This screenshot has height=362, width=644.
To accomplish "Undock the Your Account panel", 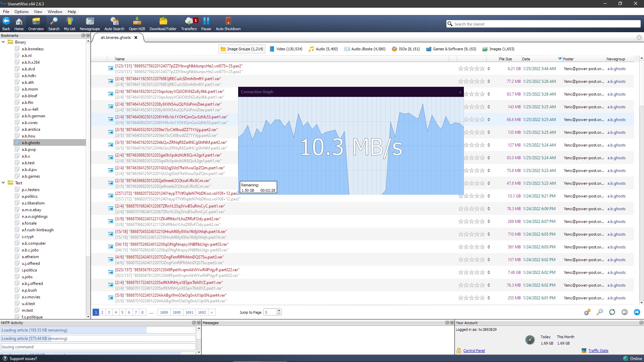I will (x=641, y=322).
